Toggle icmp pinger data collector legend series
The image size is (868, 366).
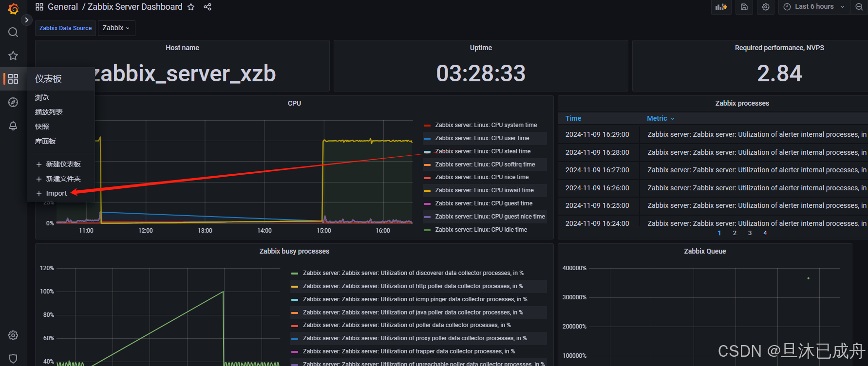415,299
